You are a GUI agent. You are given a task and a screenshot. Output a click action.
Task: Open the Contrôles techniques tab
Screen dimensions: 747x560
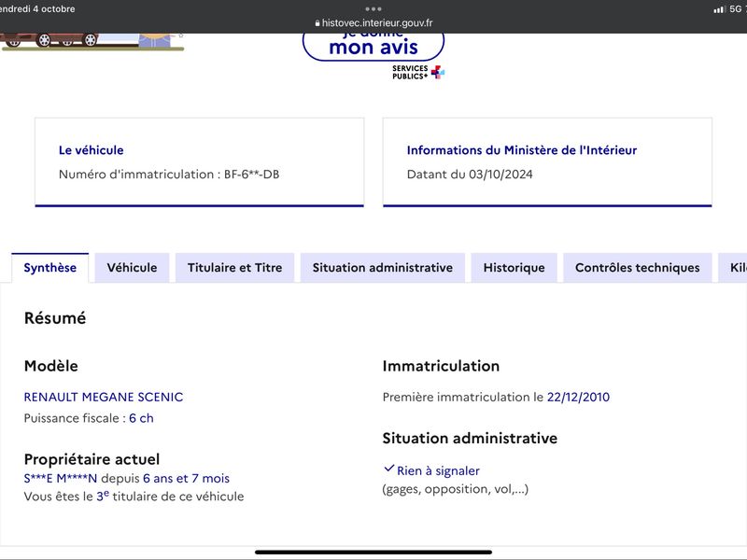coord(638,268)
